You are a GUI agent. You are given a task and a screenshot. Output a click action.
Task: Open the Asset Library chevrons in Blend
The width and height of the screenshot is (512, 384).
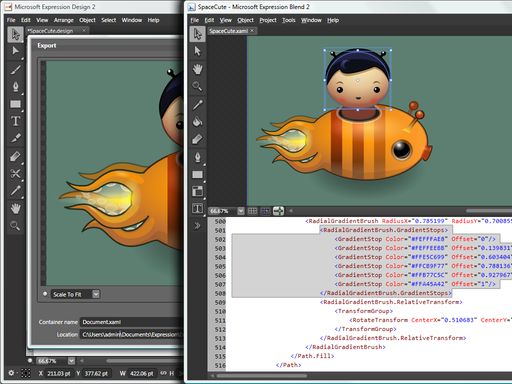(197, 226)
